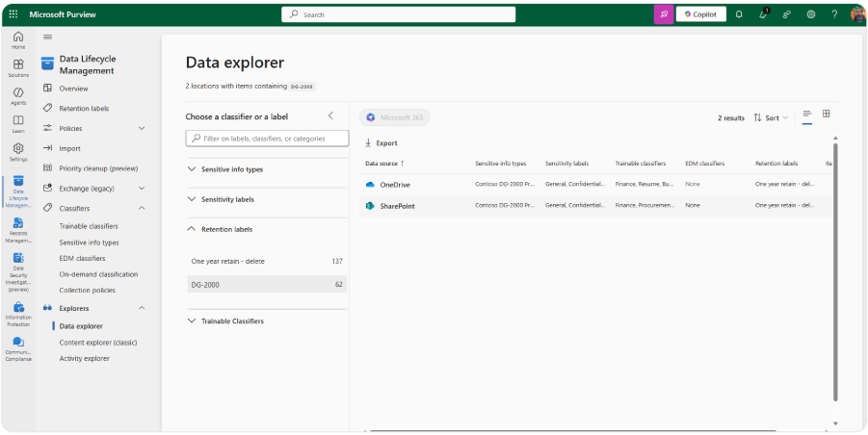Click the Copilot button
The image size is (868, 435).
(700, 14)
